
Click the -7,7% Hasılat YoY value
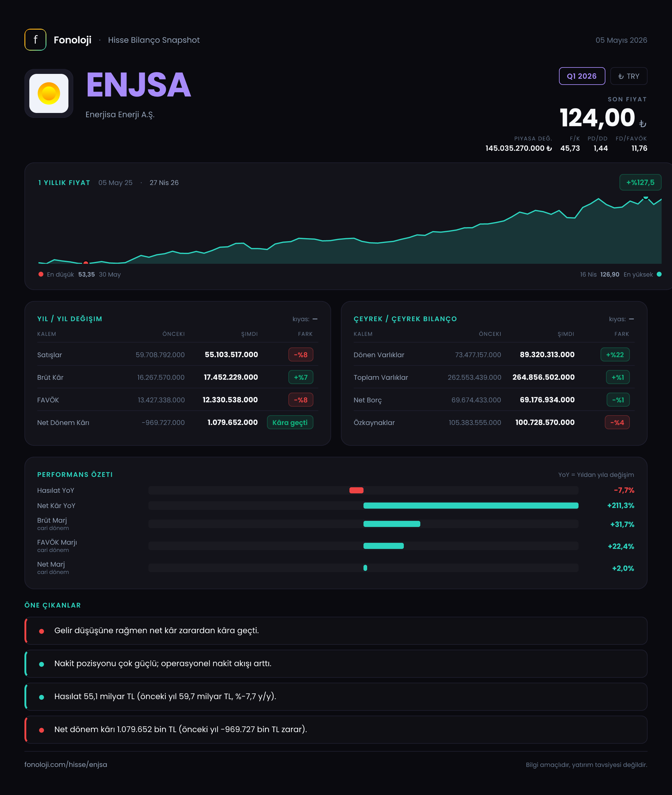click(x=624, y=490)
